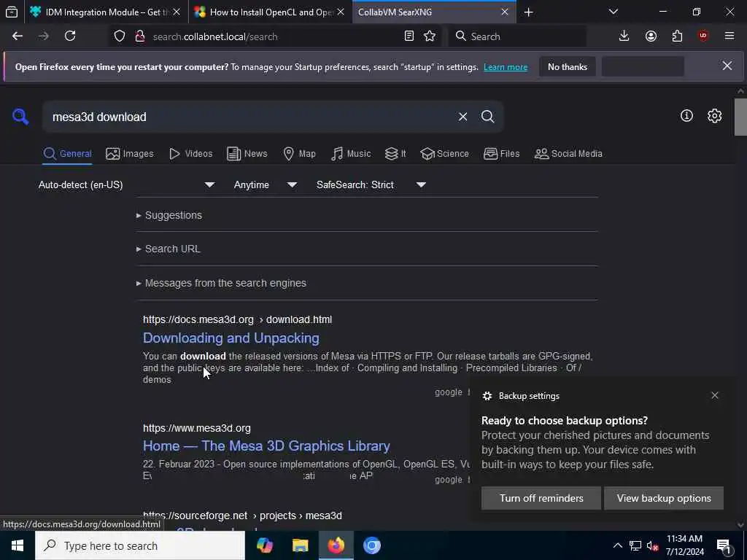Dismiss the Firefox startup notification bar
Viewport: 747px width, 560px height.
click(x=727, y=66)
